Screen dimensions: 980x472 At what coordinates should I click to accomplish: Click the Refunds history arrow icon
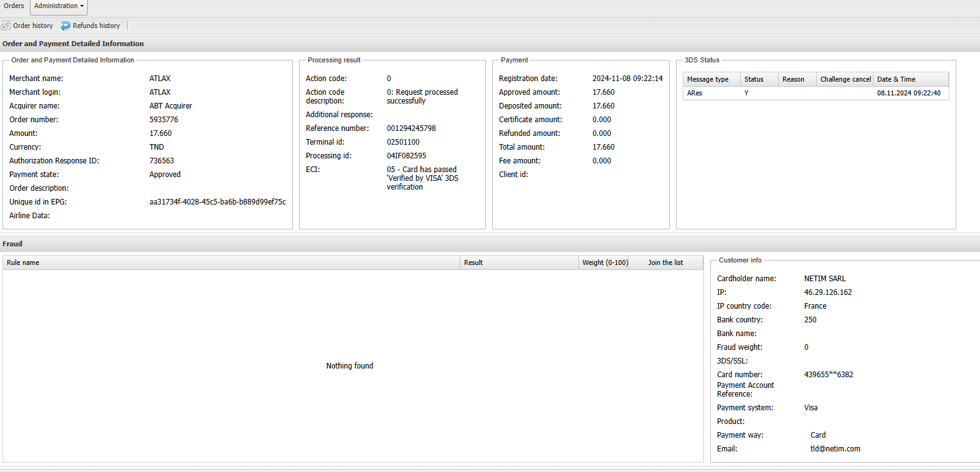coord(65,26)
